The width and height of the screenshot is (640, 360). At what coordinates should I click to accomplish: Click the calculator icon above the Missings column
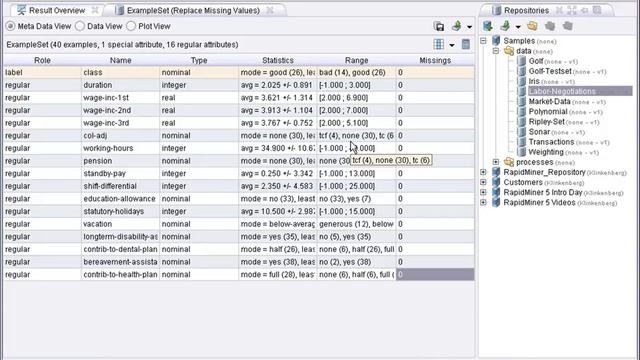coord(466,44)
